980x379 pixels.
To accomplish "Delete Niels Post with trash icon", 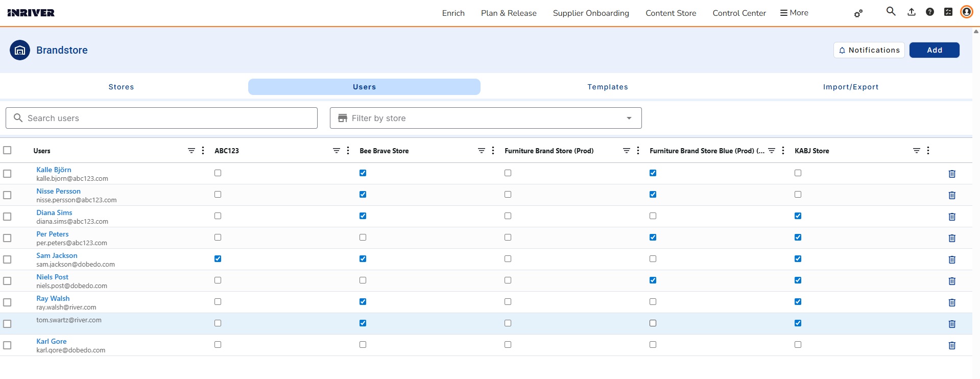I will point(952,281).
